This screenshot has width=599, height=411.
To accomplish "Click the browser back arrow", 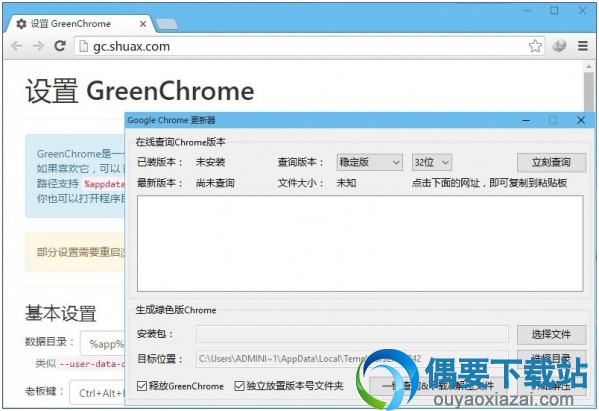I will pos(16,46).
